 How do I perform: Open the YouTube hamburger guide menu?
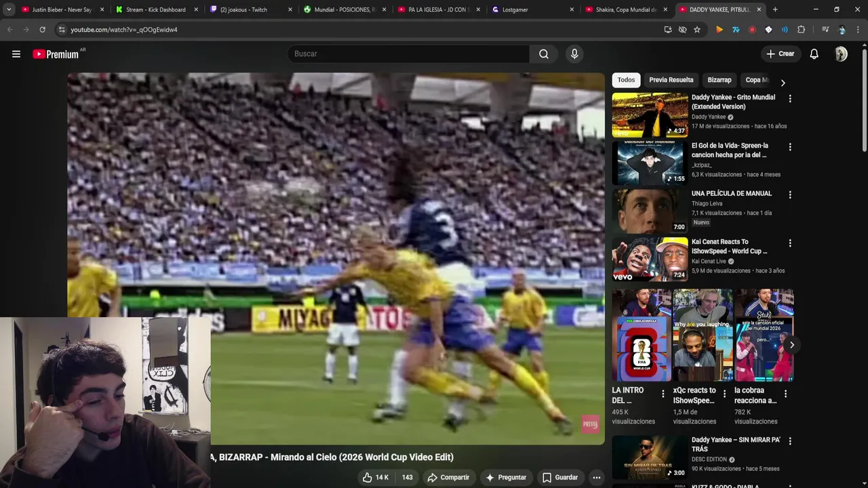(16, 54)
